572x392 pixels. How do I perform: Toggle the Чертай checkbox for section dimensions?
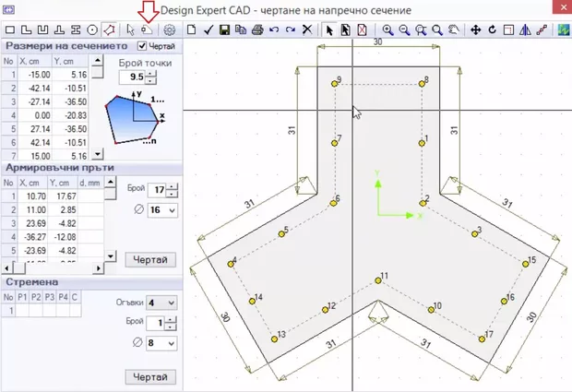pos(141,46)
